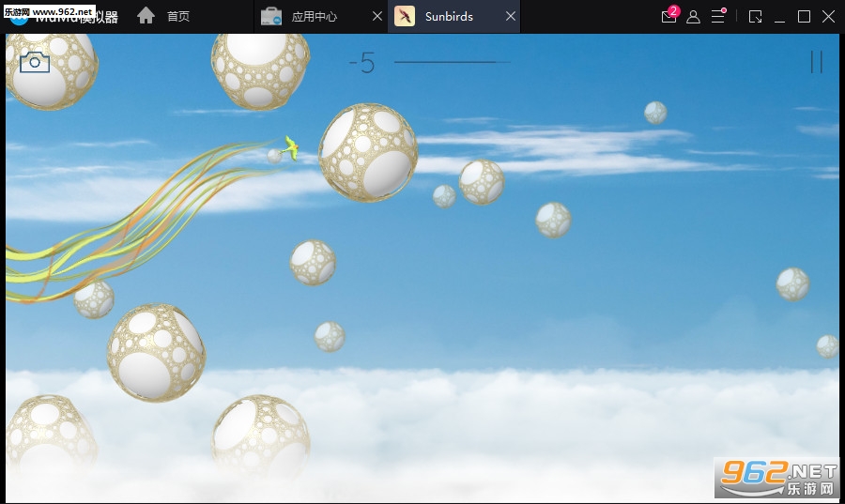The width and height of the screenshot is (845, 504).
Task: Click the app center briefcase icon
Action: click(271, 16)
